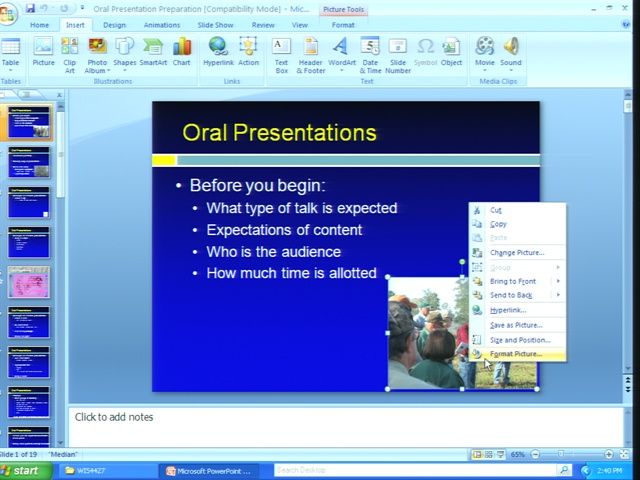Switch to Slide Sorter view
This screenshot has height=480, width=640.
[x=489, y=454]
